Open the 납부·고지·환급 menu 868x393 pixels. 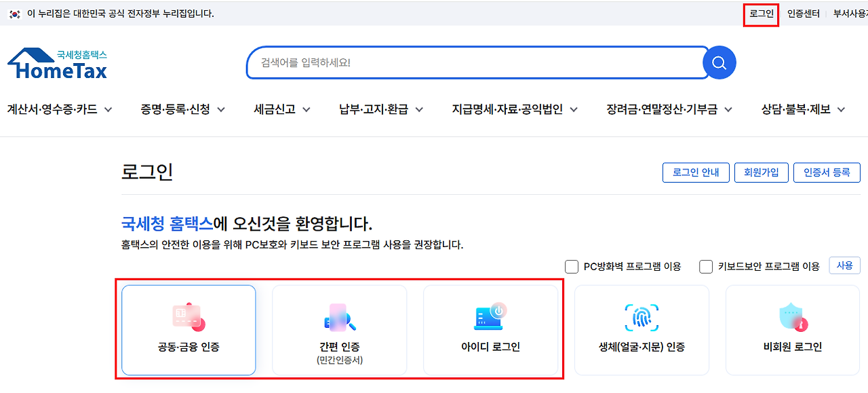click(x=381, y=109)
